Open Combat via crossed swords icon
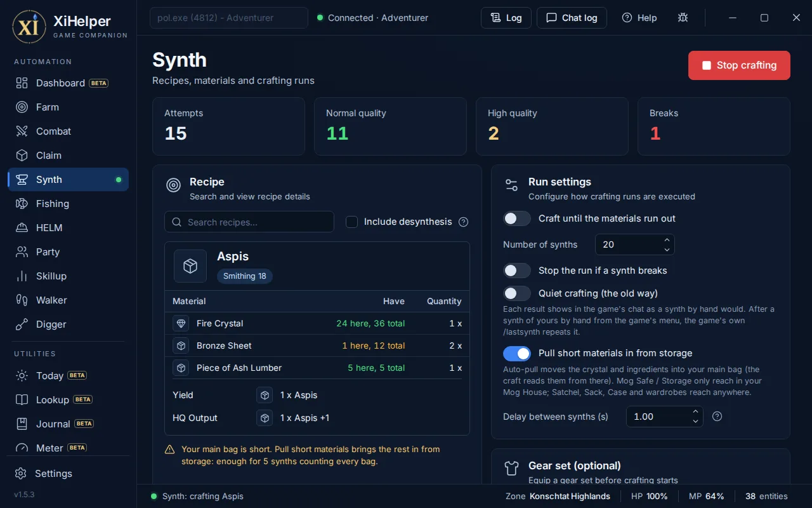The image size is (812, 508). point(22,131)
